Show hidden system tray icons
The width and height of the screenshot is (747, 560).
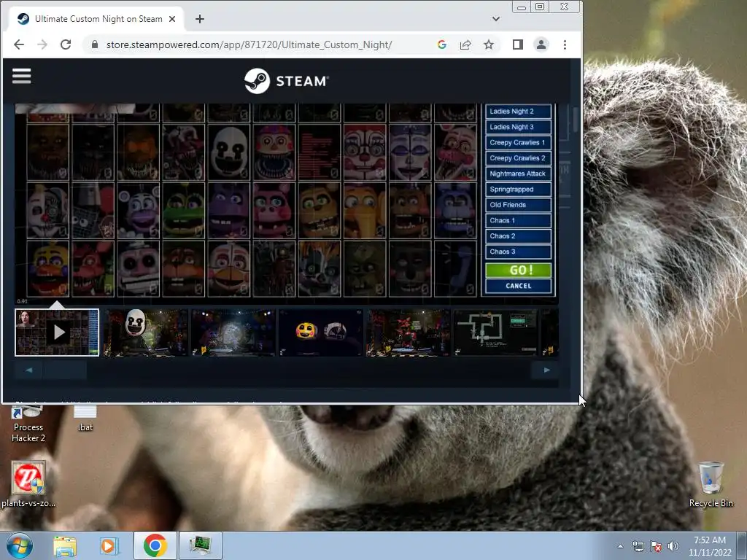tap(620, 547)
